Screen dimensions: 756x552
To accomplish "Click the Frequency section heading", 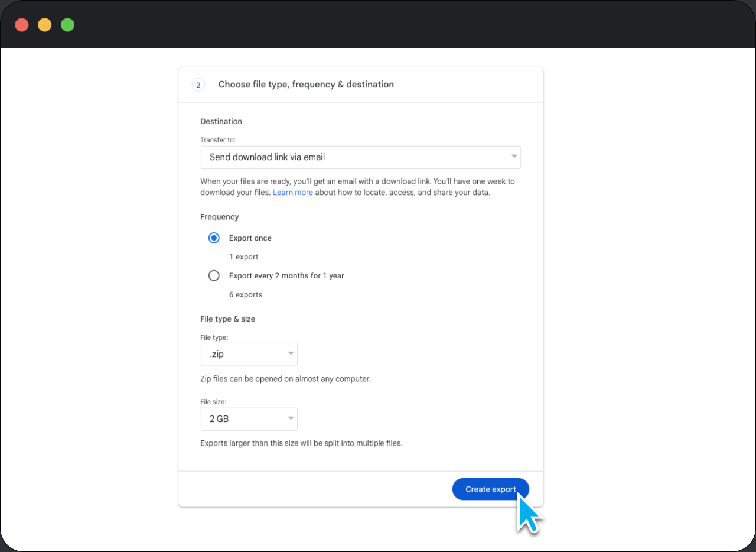I will [219, 217].
